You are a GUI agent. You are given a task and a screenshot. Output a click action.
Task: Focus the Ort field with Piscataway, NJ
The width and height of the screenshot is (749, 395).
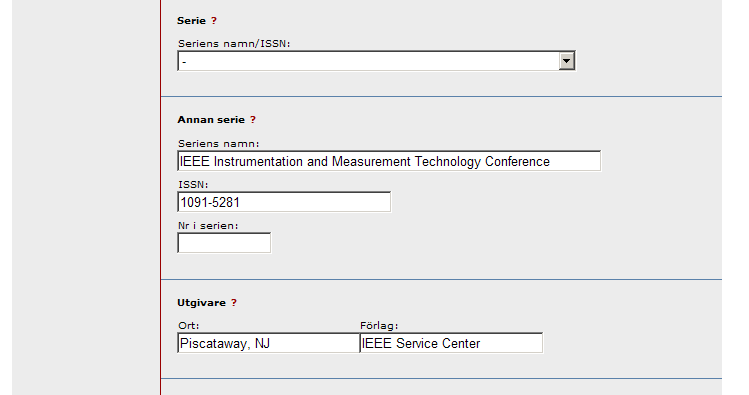click(x=268, y=343)
